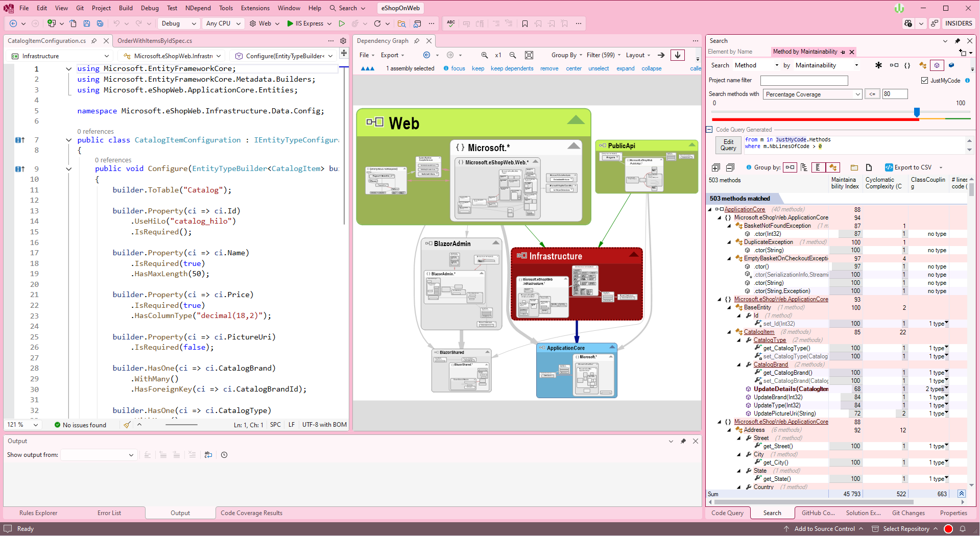Switch graph to top-to-bottom layout arrow
The image size is (980, 536).
pos(678,55)
